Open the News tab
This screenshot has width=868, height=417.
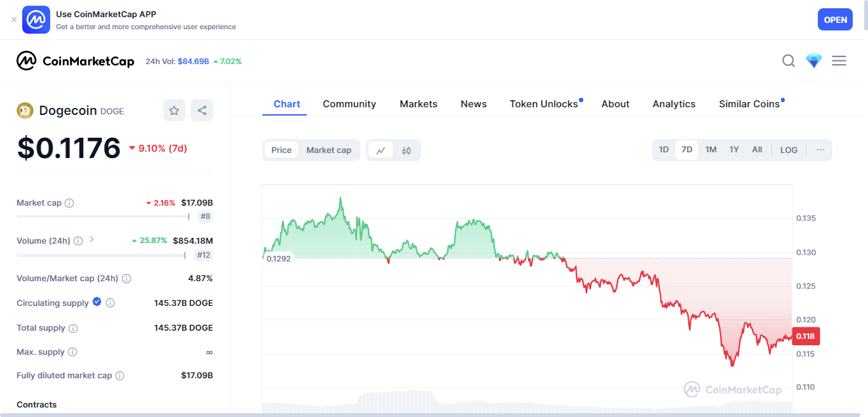pyautogui.click(x=473, y=104)
